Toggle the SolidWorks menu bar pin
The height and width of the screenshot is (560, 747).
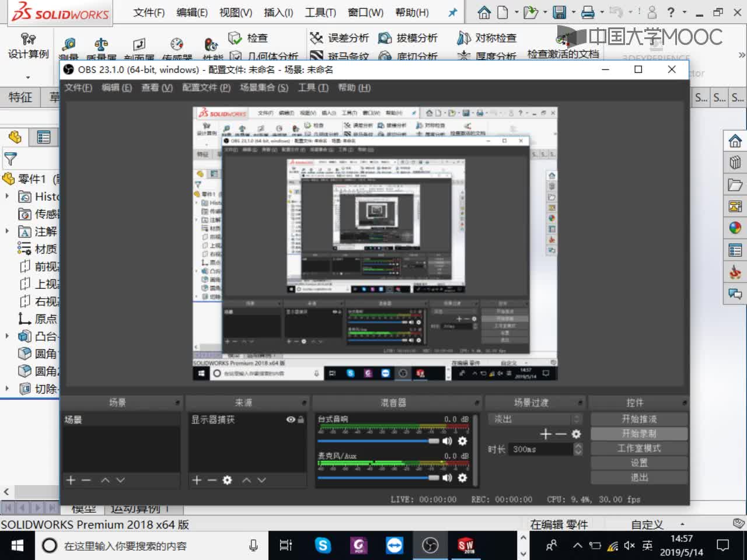(x=452, y=12)
